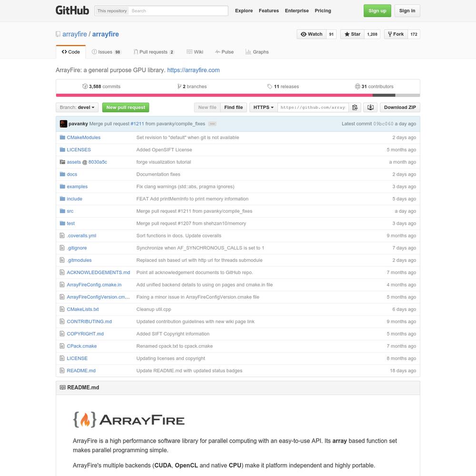Expand commit message ellipsis button
This screenshot has height=476, width=476.
tap(212, 124)
